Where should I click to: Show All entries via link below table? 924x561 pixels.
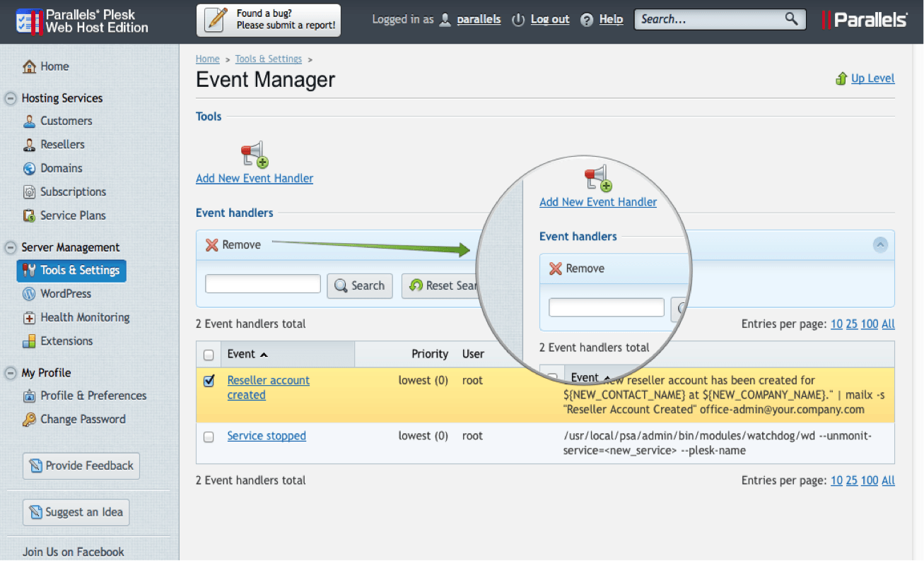[889, 480]
